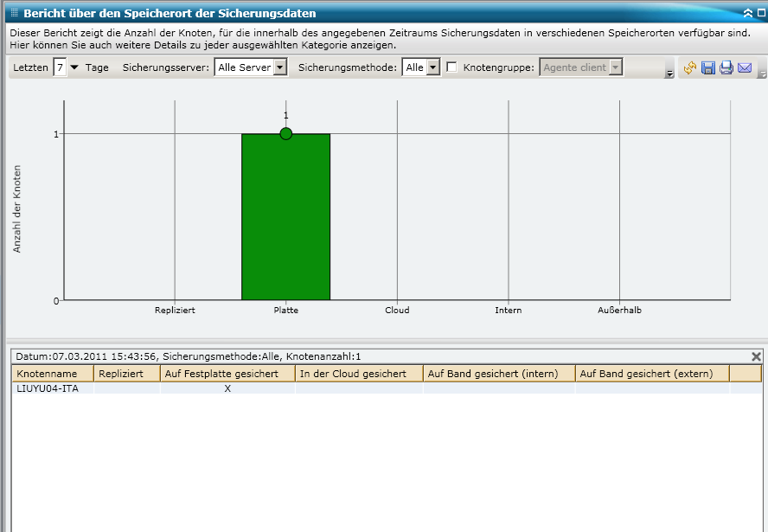The image size is (768, 532).
Task: Click the Repliziert axis label
Action: coord(175,310)
